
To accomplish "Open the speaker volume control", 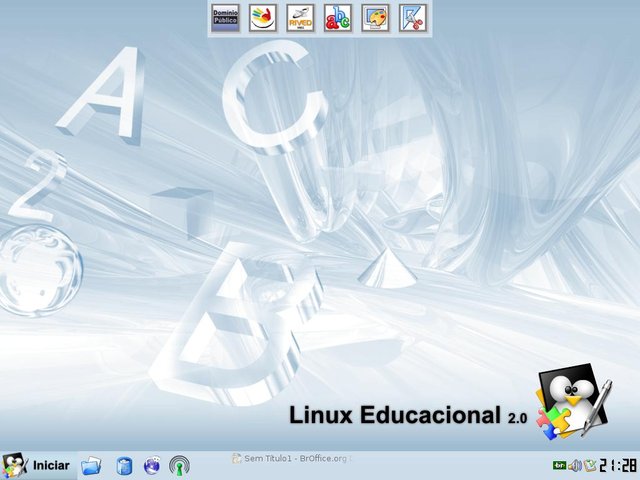I will [575, 465].
